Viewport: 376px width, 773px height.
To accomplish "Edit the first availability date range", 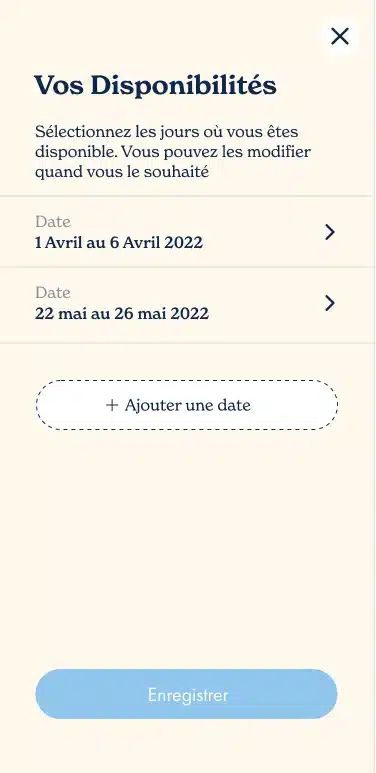I will point(186,232).
